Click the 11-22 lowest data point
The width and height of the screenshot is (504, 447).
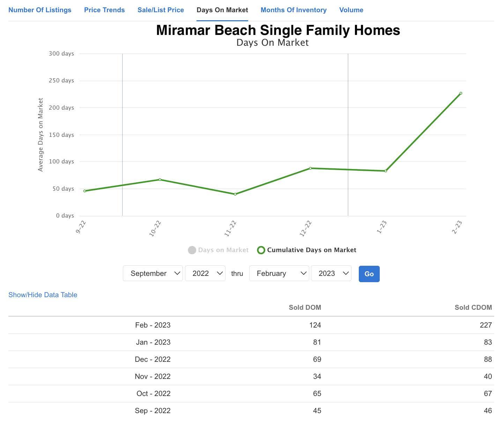[x=235, y=194]
